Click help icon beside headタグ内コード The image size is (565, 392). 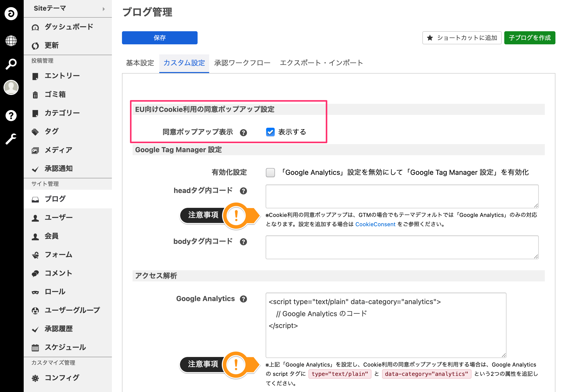(243, 191)
